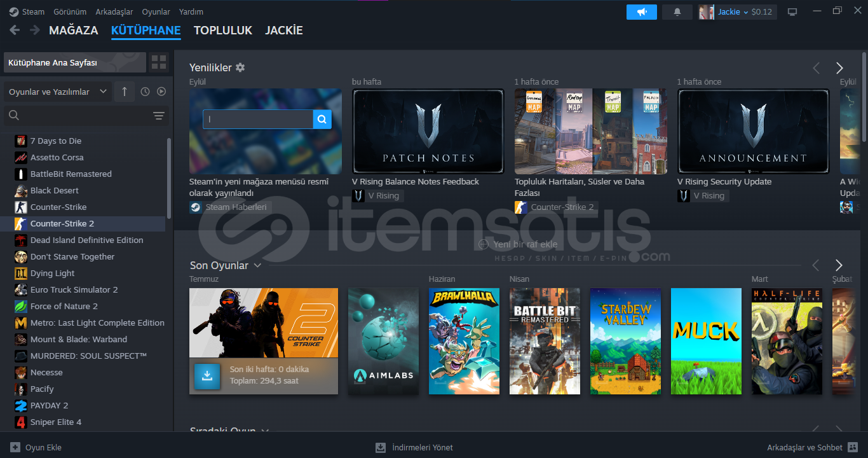This screenshot has width=868, height=458.
Task: Toggle ready-to-play filter button
Action: tap(161, 92)
